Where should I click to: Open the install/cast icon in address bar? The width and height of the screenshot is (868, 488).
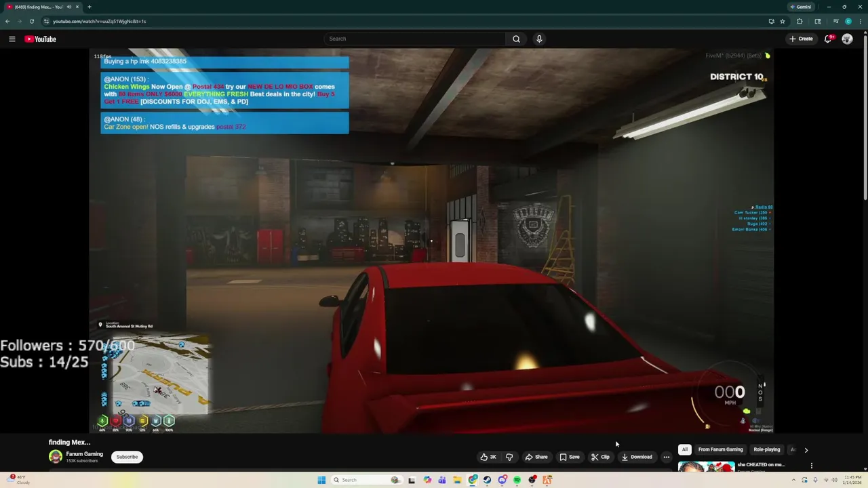[x=771, y=21]
